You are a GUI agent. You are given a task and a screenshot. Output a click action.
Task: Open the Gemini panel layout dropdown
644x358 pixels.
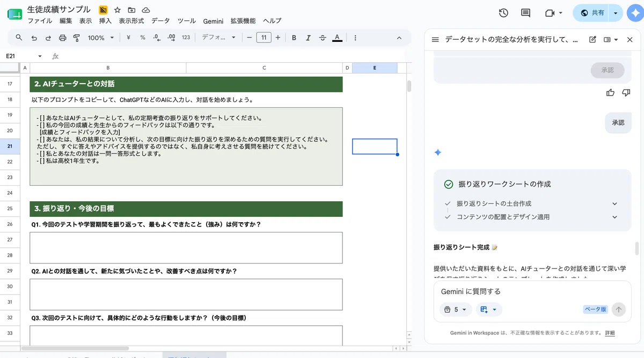(x=611, y=40)
